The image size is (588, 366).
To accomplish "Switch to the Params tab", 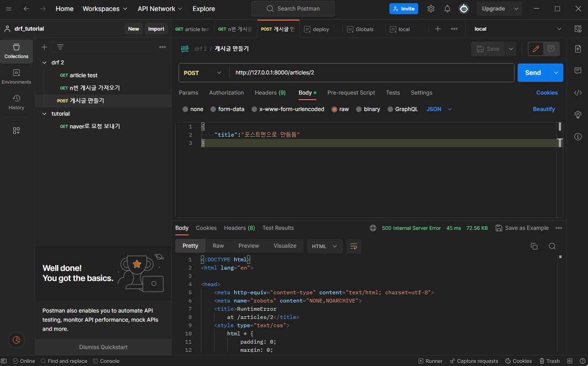I will 189,93.
